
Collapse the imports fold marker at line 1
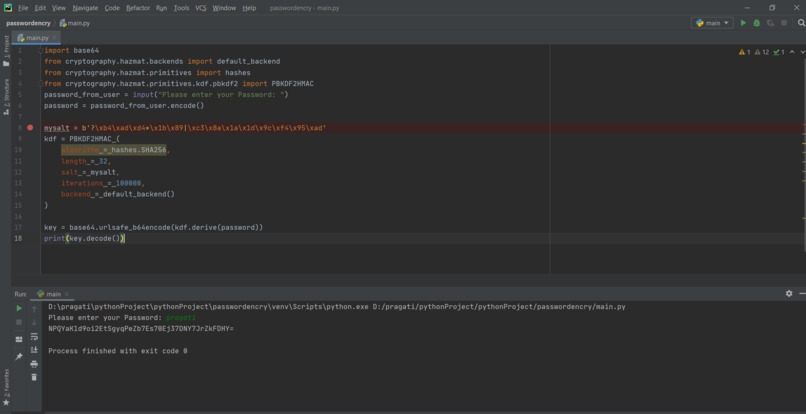[41, 51]
